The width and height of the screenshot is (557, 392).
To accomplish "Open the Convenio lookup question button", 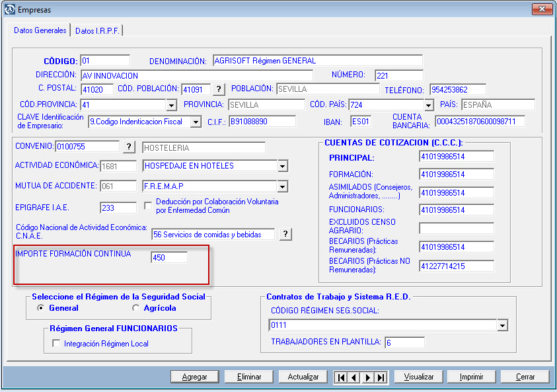I will click(x=130, y=147).
